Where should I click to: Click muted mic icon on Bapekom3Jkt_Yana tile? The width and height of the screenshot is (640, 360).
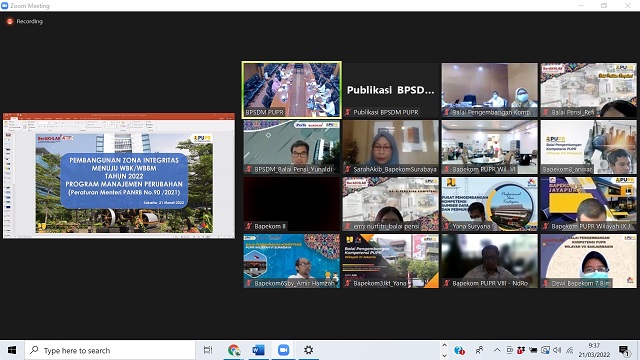point(348,283)
